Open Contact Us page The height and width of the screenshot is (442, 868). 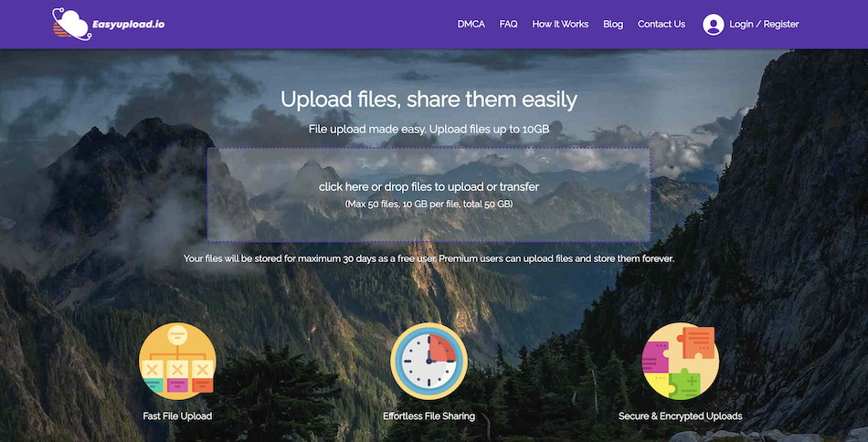[x=662, y=25]
